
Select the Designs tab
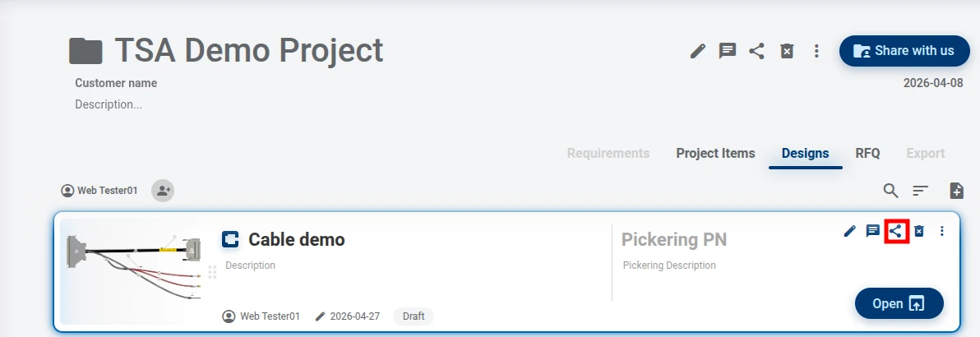[805, 153]
